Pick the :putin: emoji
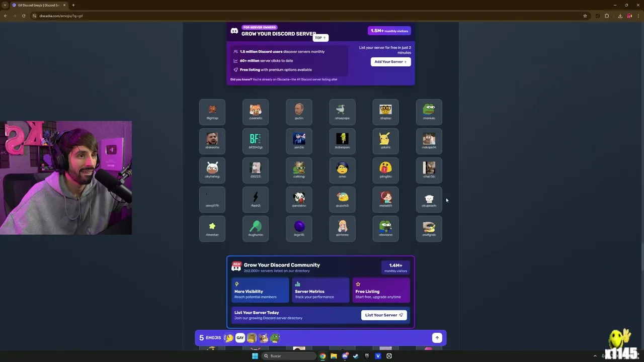Image resolution: width=644 pixels, height=362 pixels. 299,112
